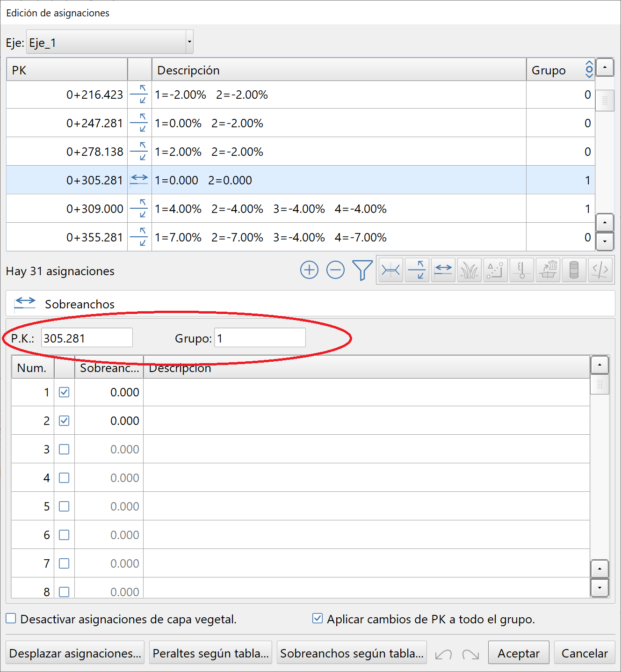Select the row with PK 0+309.000
The image size is (621, 672).
(299, 209)
